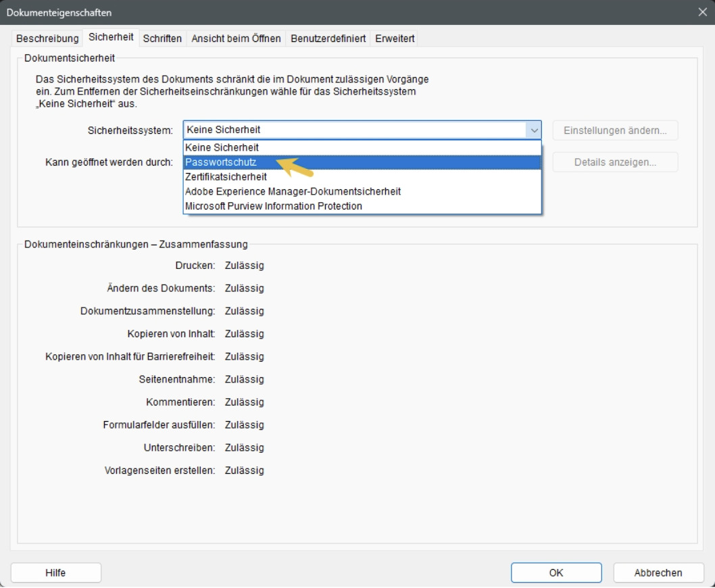Collapse the Sicherheitssystem dropdown via its arrow

pyautogui.click(x=533, y=130)
